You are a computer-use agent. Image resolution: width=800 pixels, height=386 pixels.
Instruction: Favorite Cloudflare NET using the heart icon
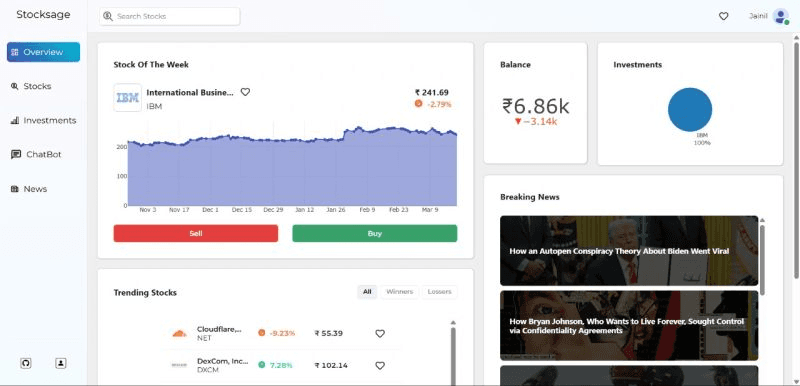pos(380,333)
